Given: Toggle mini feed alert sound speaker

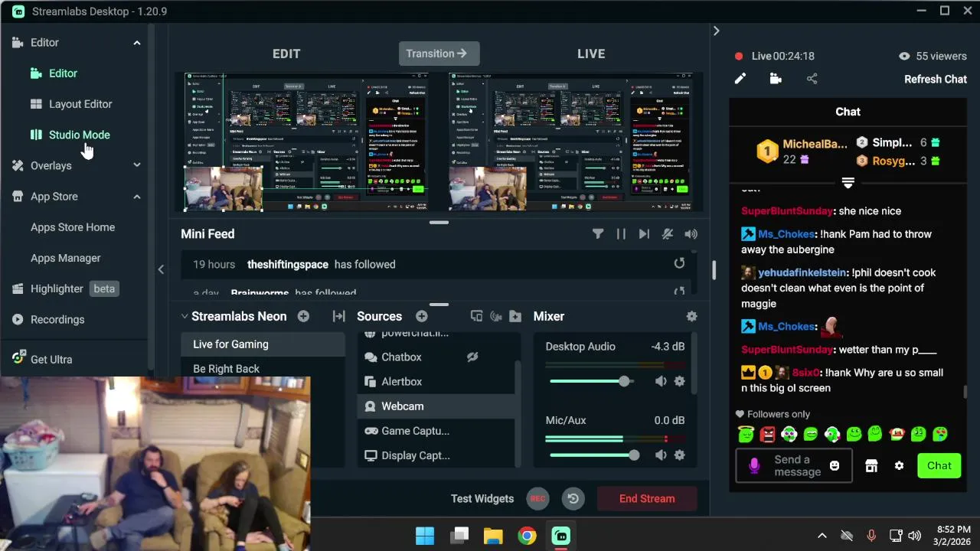Looking at the screenshot, I should tap(691, 234).
